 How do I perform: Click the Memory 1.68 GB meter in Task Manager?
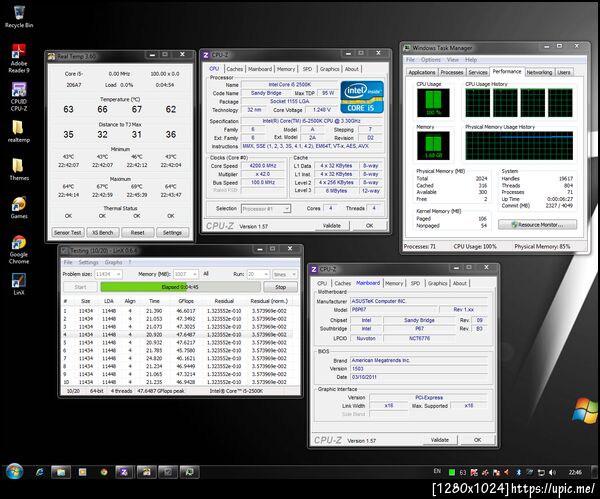pyautogui.click(x=433, y=146)
